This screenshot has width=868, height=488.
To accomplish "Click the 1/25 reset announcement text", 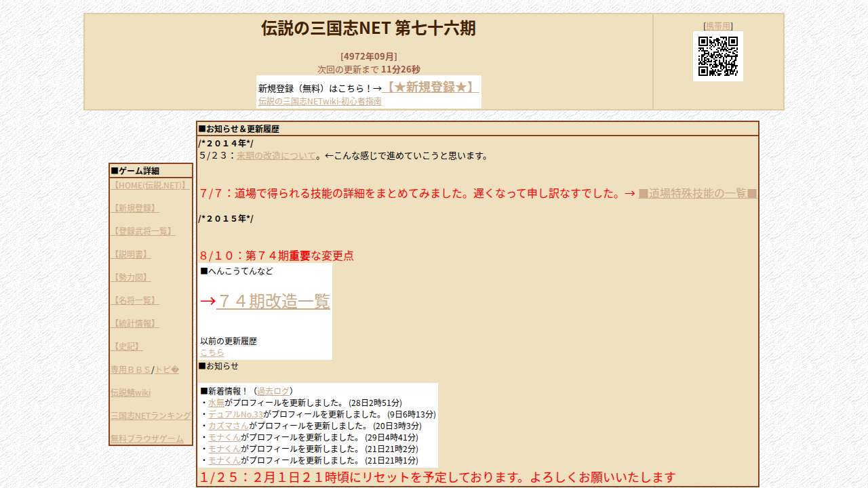I will pyautogui.click(x=438, y=477).
